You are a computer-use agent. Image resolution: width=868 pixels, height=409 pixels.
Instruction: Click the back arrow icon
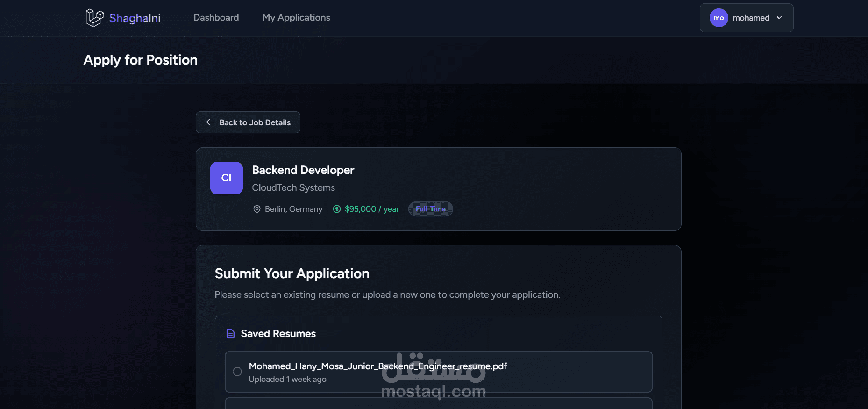tap(210, 122)
